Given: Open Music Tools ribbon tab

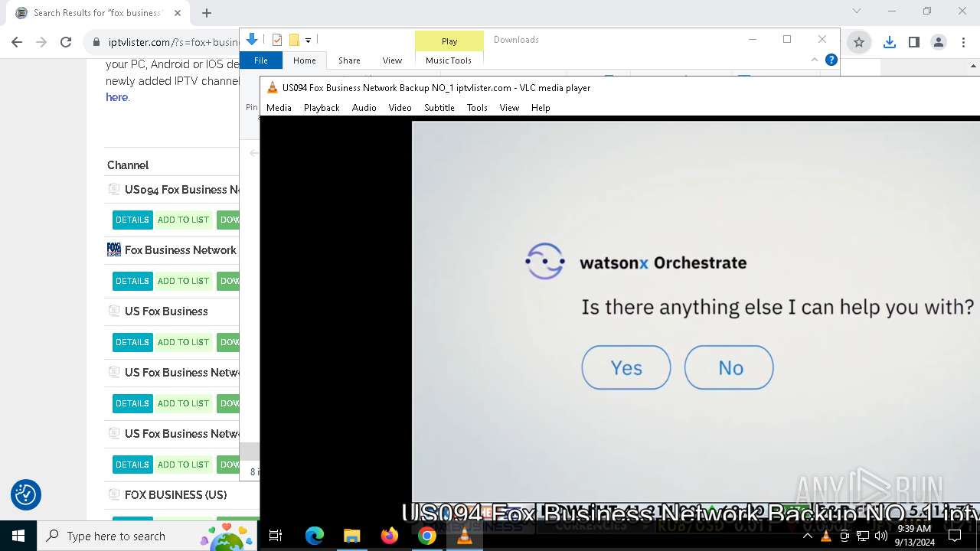Looking at the screenshot, I should point(449,60).
